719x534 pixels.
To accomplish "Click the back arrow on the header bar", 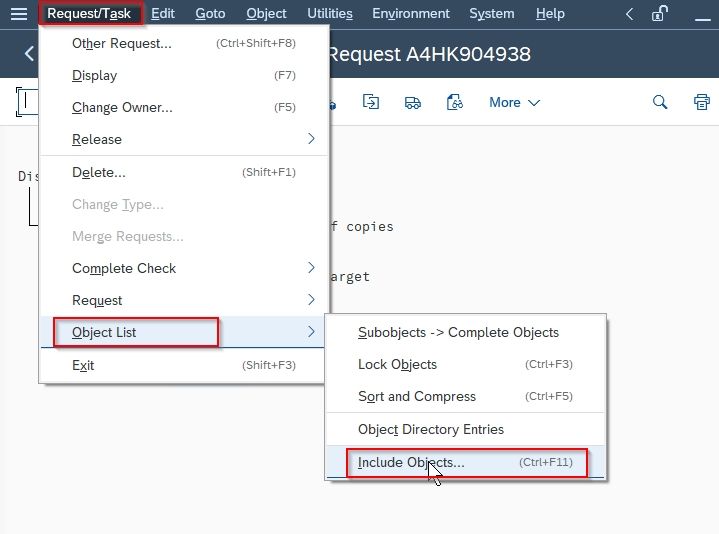I will (x=29, y=54).
